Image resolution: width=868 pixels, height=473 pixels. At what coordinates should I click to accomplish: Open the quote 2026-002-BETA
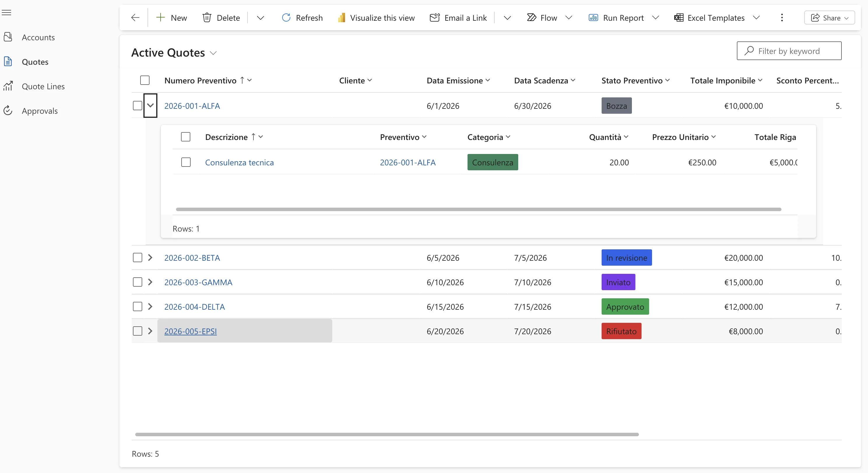tap(192, 257)
